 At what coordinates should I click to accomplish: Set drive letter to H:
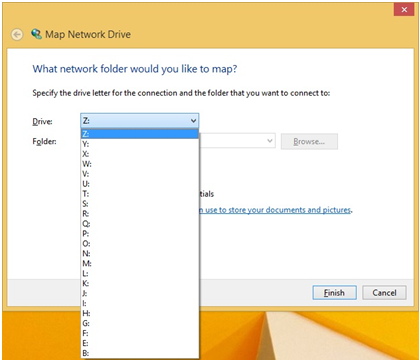tap(140, 313)
